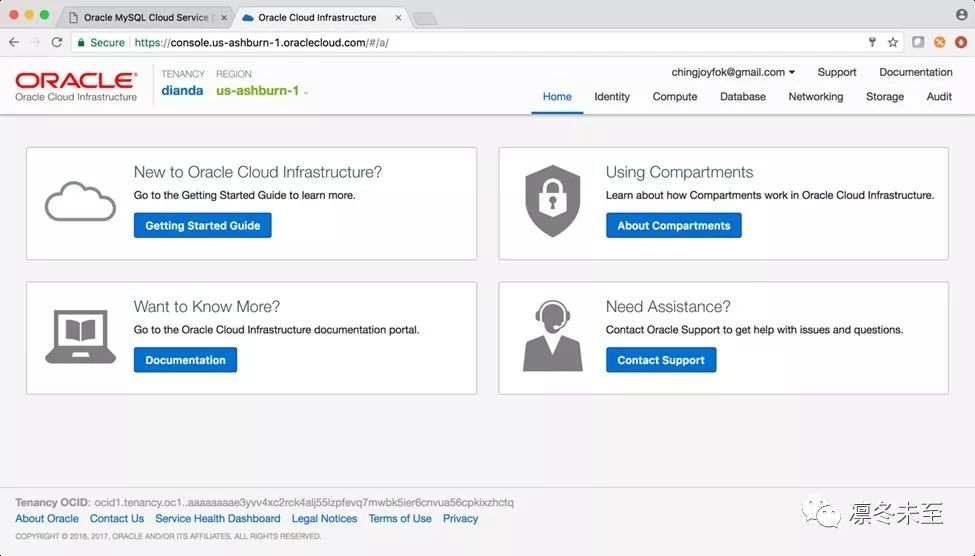This screenshot has height=556, width=975.
Task: Click the blue Documentation button
Action: point(185,360)
